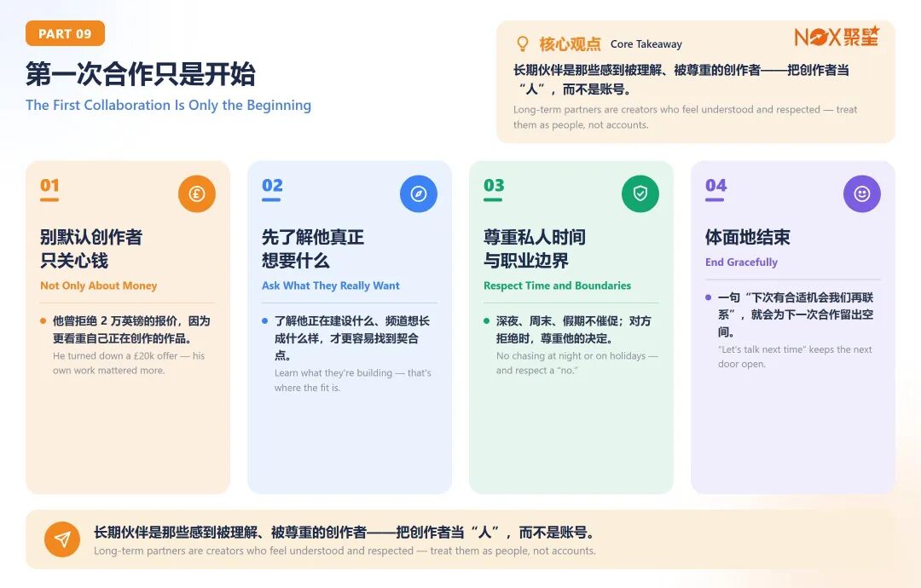
Task: Click the heading 别默认创作者只关心钱
Action: click(91, 249)
